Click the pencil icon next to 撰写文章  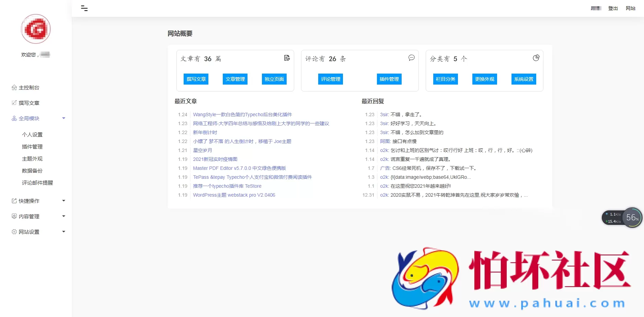14,102
